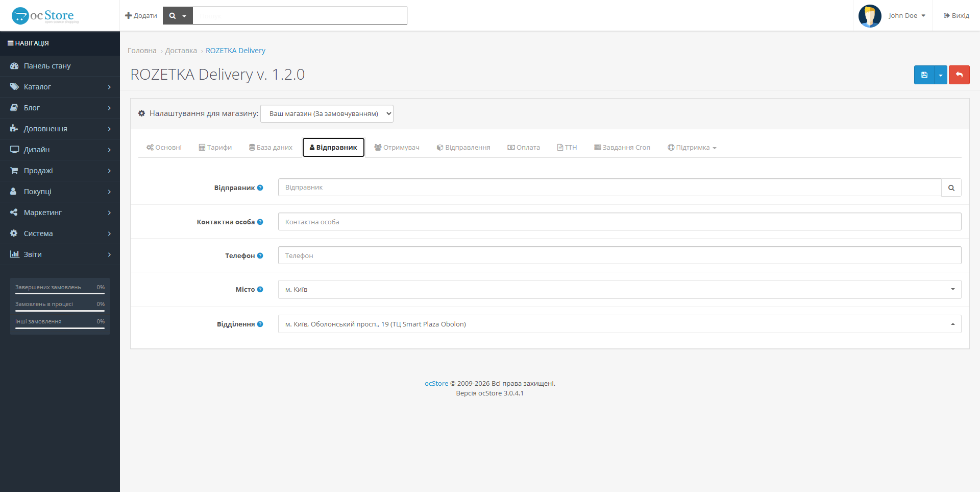Click the red back arrow button

pos(959,75)
